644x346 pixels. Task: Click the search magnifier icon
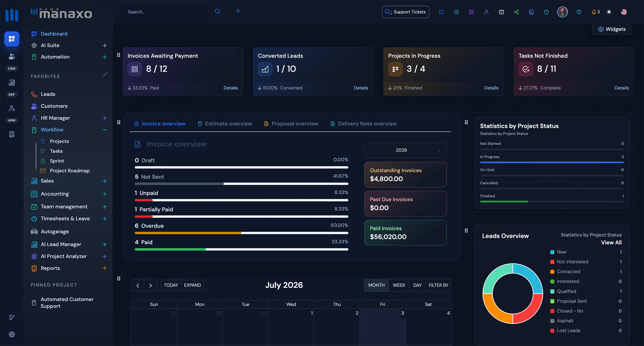click(x=217, y=12)
